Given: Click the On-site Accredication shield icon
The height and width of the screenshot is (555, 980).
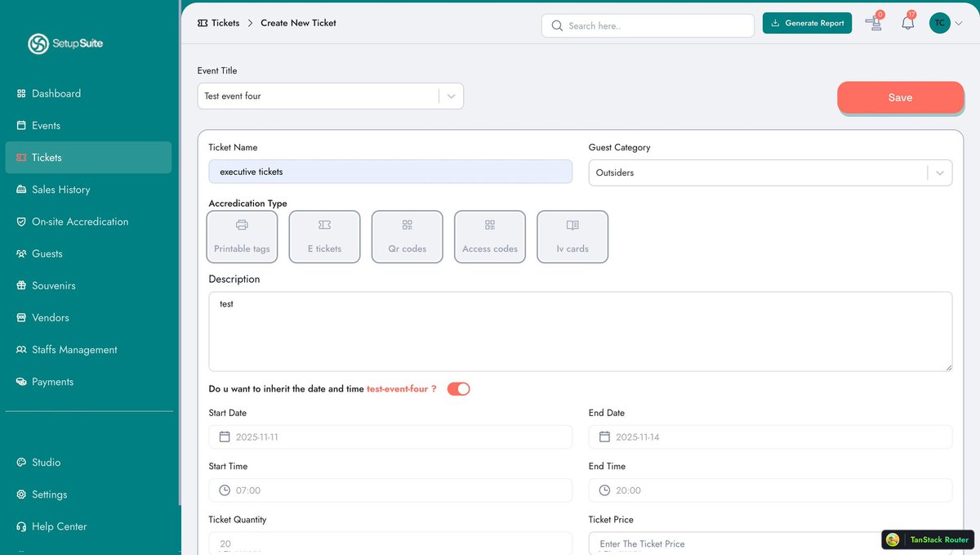Looking at the screenshot, I should [x=21, y=222].
